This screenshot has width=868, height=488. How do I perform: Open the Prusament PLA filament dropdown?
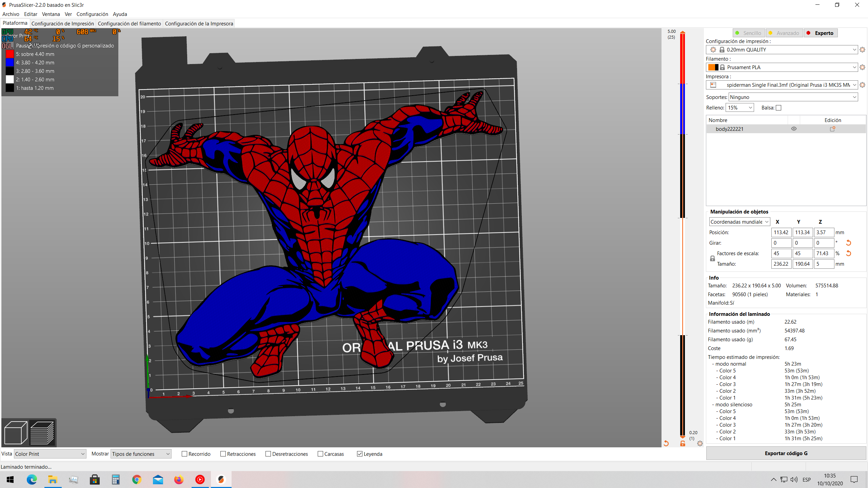pyautogui.click(x=782, y=67)
